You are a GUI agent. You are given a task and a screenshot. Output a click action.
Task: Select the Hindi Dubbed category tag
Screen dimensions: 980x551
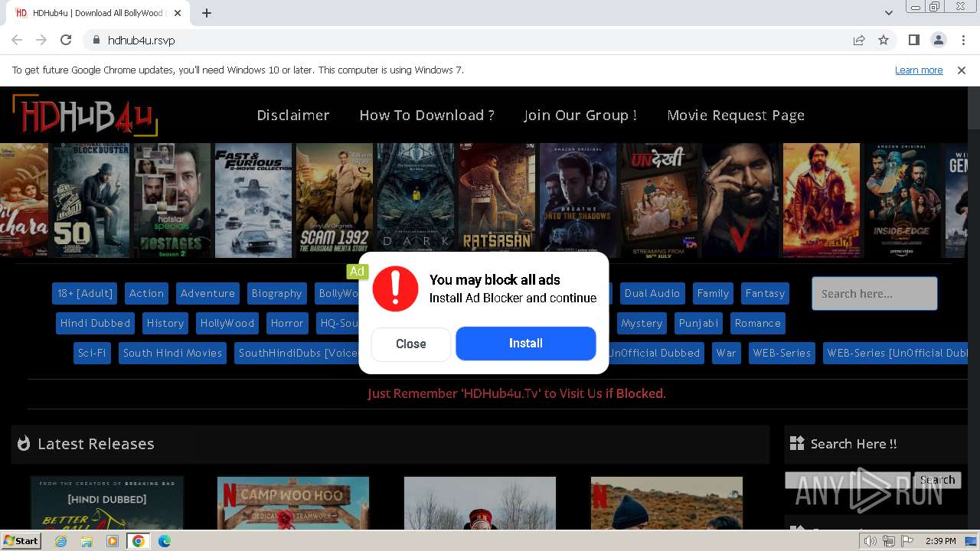click(95, 323)
